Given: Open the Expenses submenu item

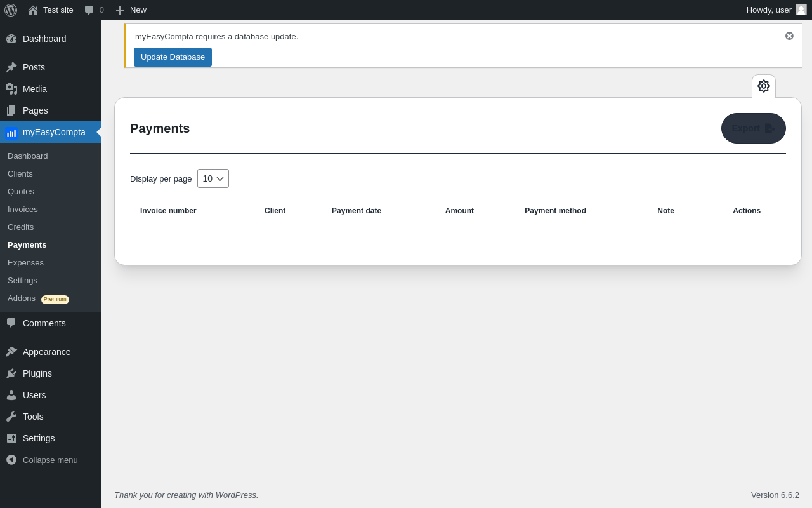Looking at the screenshot, I should pos(25,263).
